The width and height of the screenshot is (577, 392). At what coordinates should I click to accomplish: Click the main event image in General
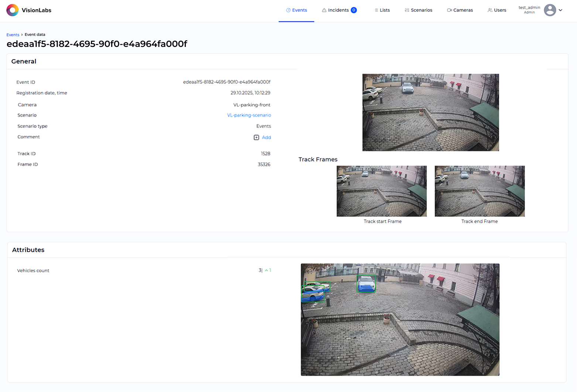(430, 112)
